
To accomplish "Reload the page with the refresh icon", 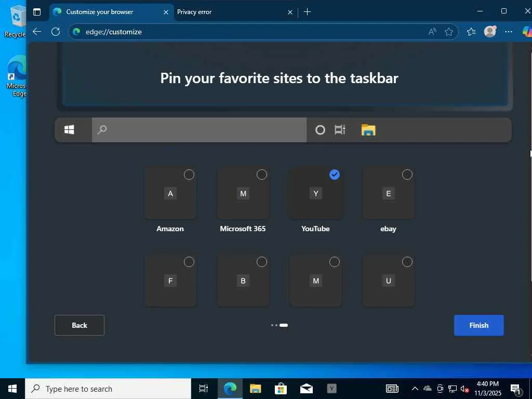I will coord(56,32).
